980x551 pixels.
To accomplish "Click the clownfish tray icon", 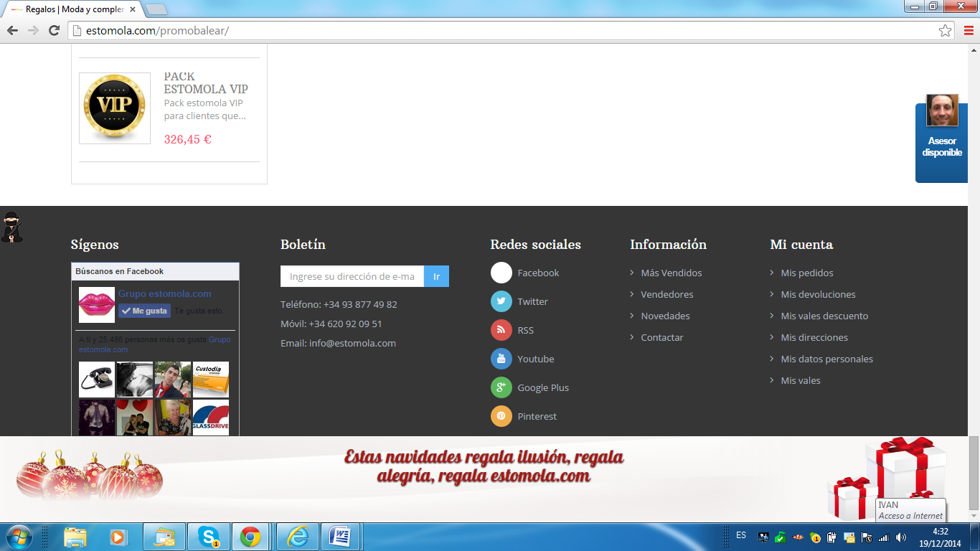I will click(x=798, y=537).
